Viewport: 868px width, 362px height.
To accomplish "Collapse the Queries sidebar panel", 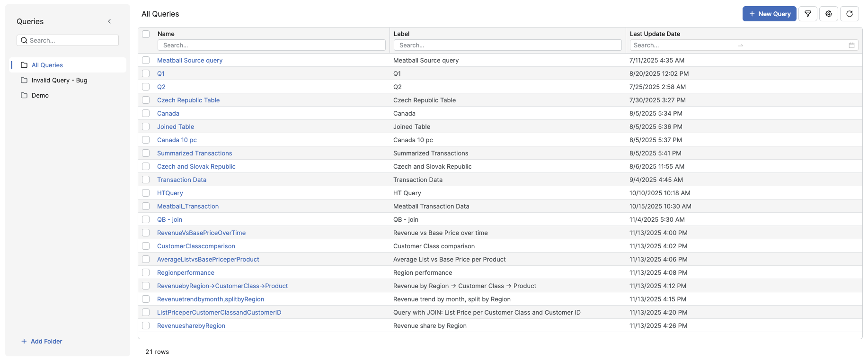I will pos(109,21).
